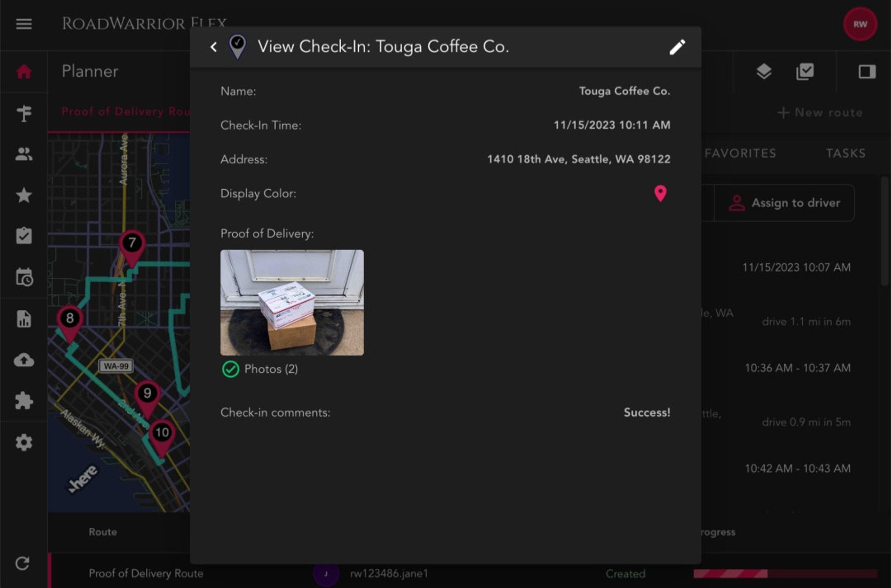Image resolution: width=891 pixels, height=588 pixels.
Task: Open the map layers icon
Action: click(x=764, y=71)
